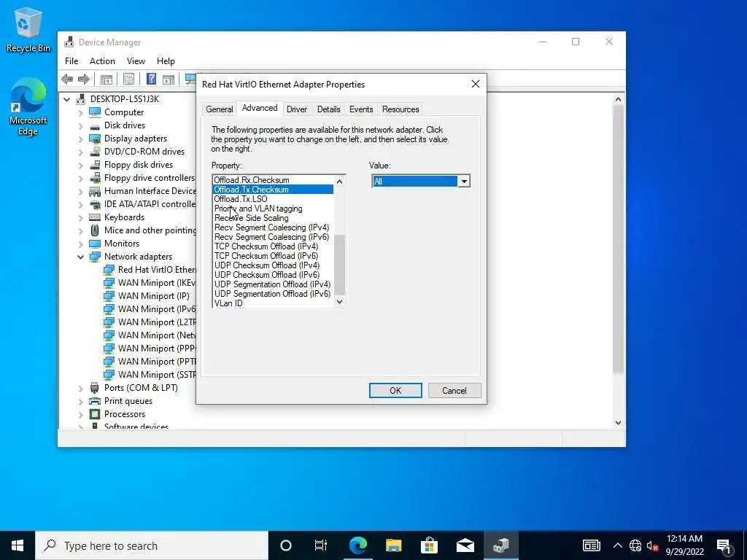Select the Network adapters category icon
Image resolution: width=747 pixels, height=560 pixels.
[96, 257]
